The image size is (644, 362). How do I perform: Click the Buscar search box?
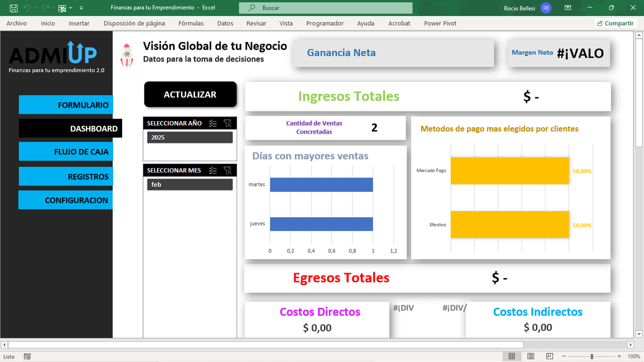point(325,8)
